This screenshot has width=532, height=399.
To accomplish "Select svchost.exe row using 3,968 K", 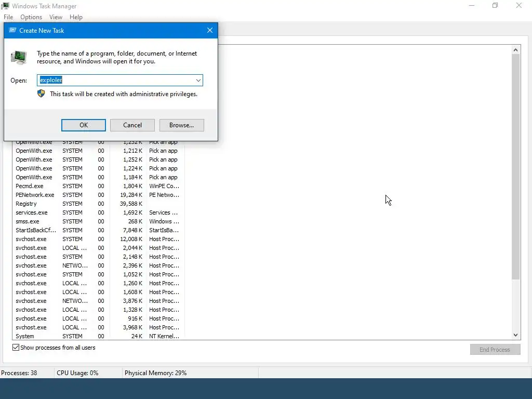I will tap(98, 327).
